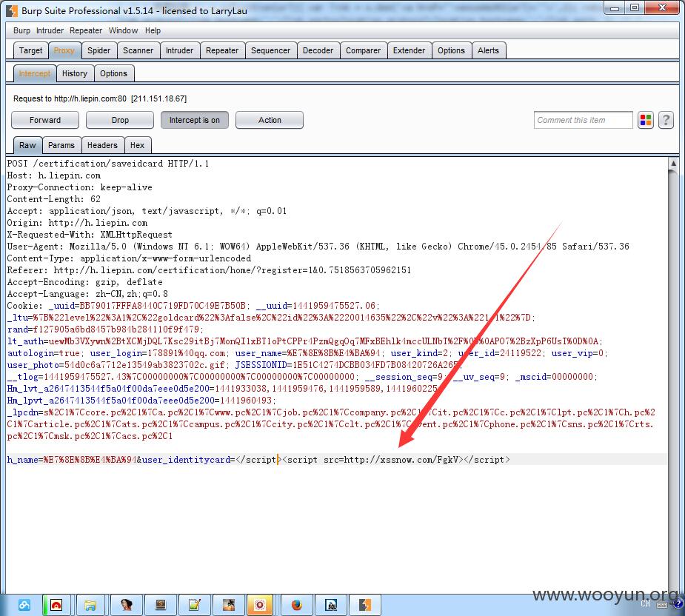Click the Origin: http://h.liepin.com line
This screenshot has width=685, height=616.
point(77,223)
